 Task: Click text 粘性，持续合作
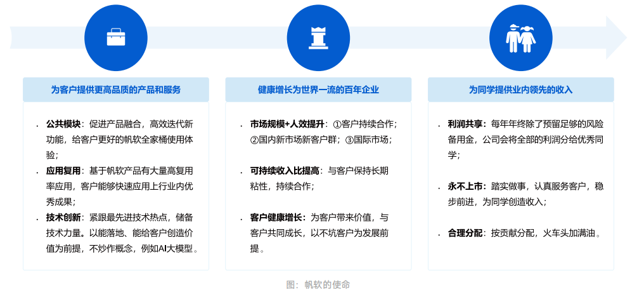coord(281,187)
